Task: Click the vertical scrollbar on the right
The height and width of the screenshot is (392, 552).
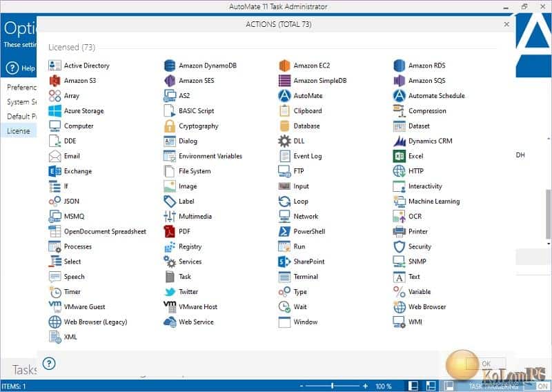Action: 548,214
